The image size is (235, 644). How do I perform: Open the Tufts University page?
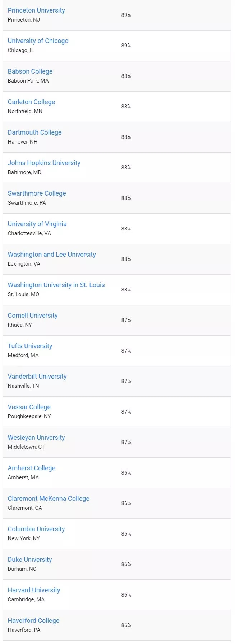(x=30, y=346)
